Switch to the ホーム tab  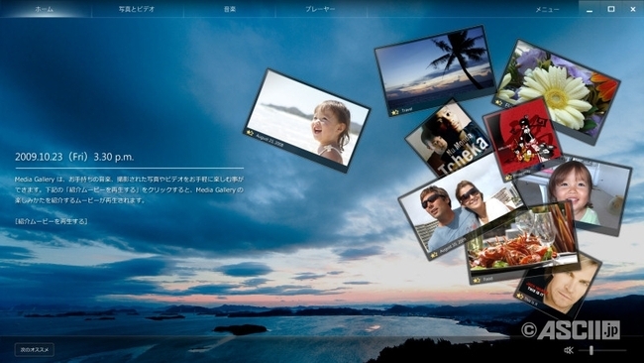[x=45, y=9]
